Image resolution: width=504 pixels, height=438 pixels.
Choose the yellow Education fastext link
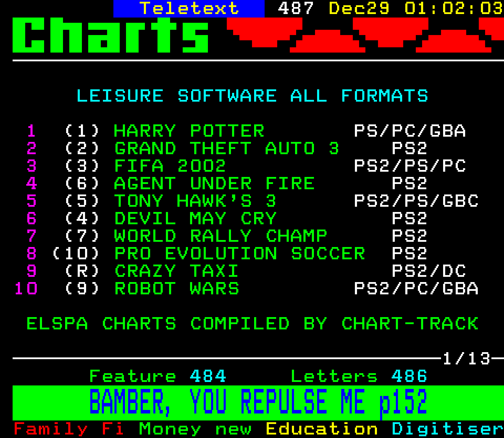coord(322,429)
